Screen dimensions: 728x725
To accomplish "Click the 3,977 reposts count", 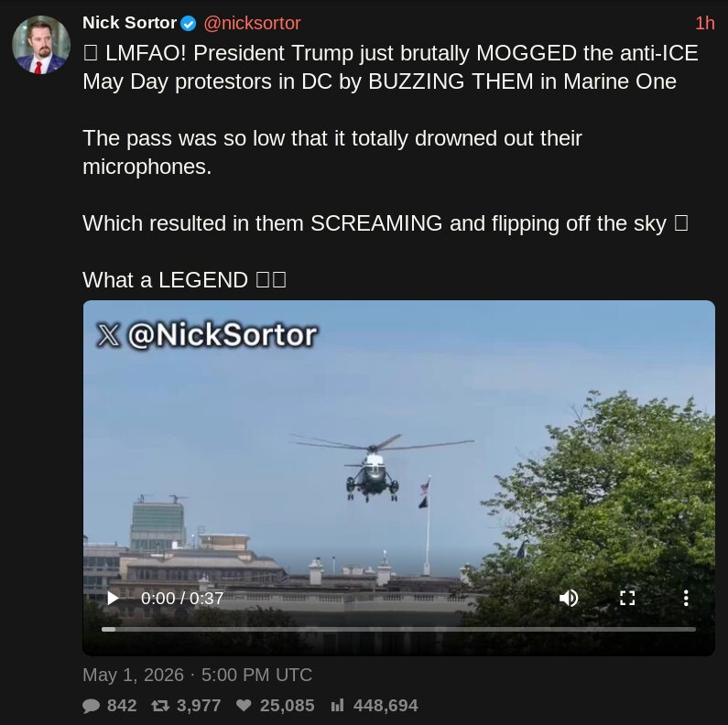I will [199, 706].
